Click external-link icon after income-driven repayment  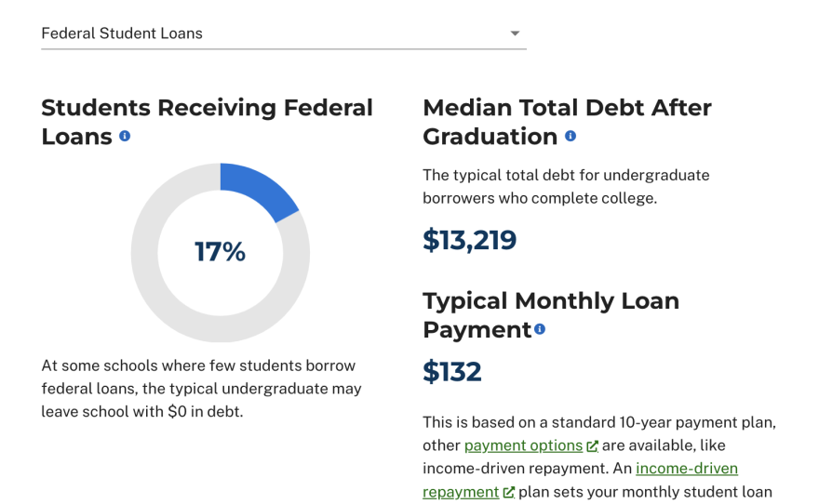coord(509,493)
